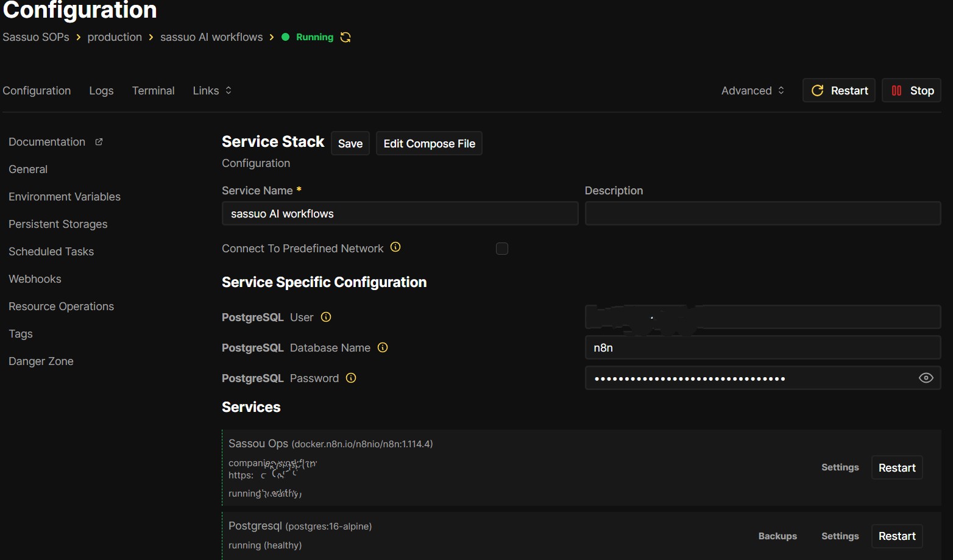Open the Advanced dropdown menu

click(753, 91)
